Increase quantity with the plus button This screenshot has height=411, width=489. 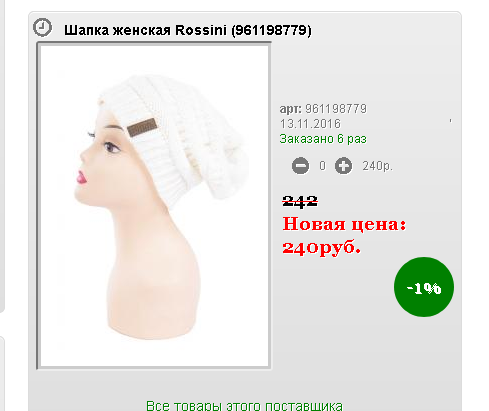[343, 166]
